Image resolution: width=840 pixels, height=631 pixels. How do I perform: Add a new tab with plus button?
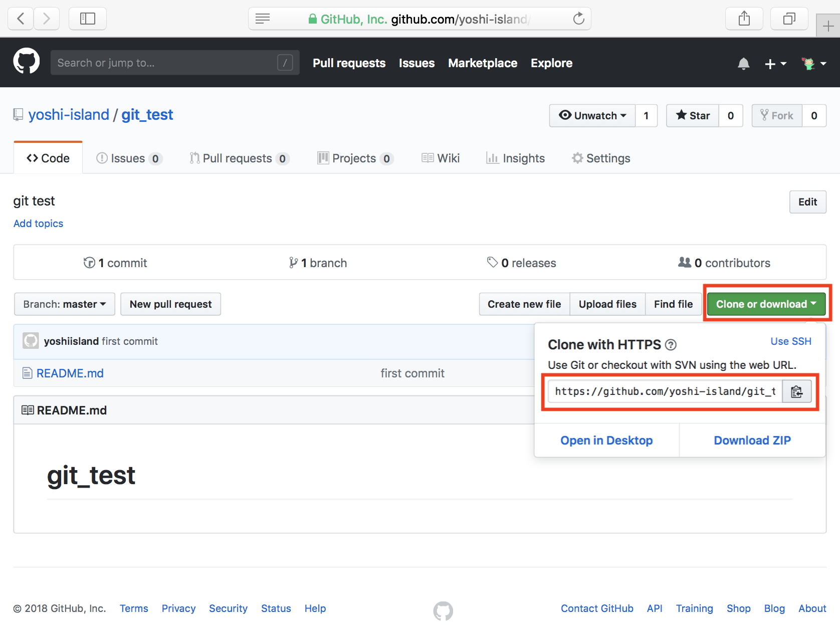[x=828, y=26]
